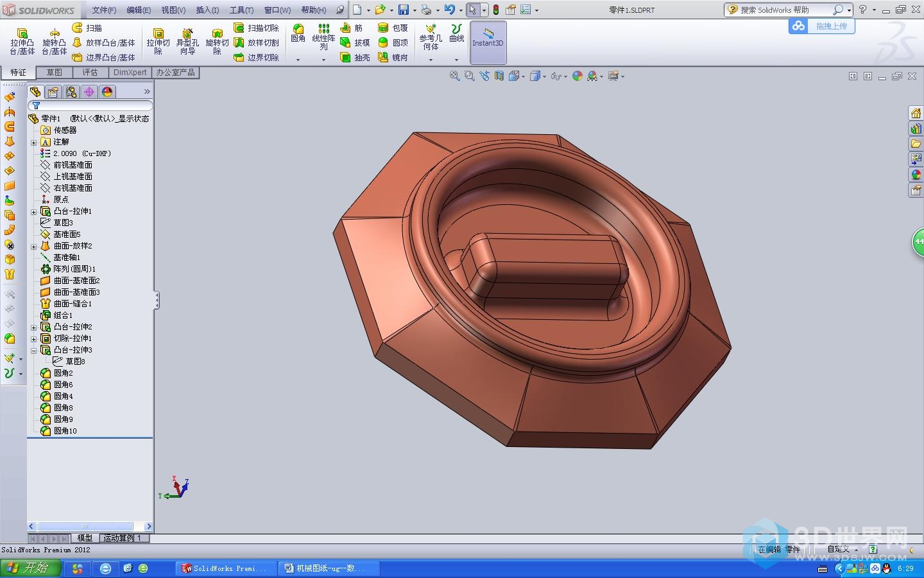
Task: Open the 异型孔向导 hole wizard
Action: pos(187,42)
